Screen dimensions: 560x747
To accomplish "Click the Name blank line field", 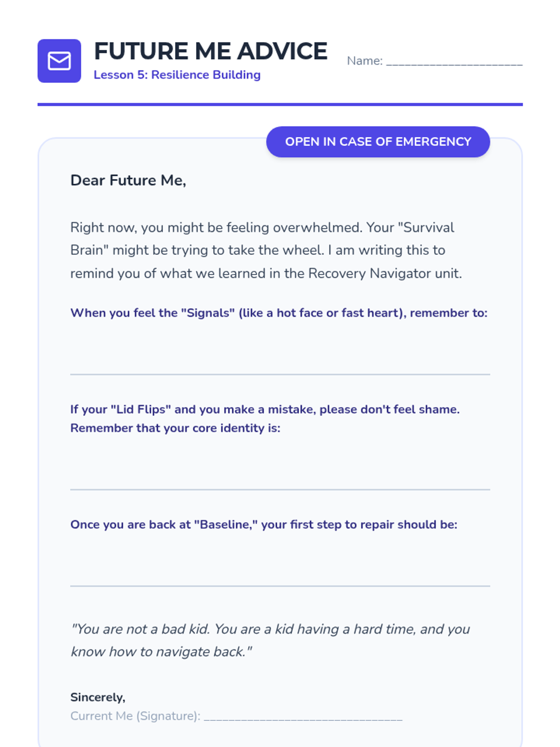I will tap(454, 62).
